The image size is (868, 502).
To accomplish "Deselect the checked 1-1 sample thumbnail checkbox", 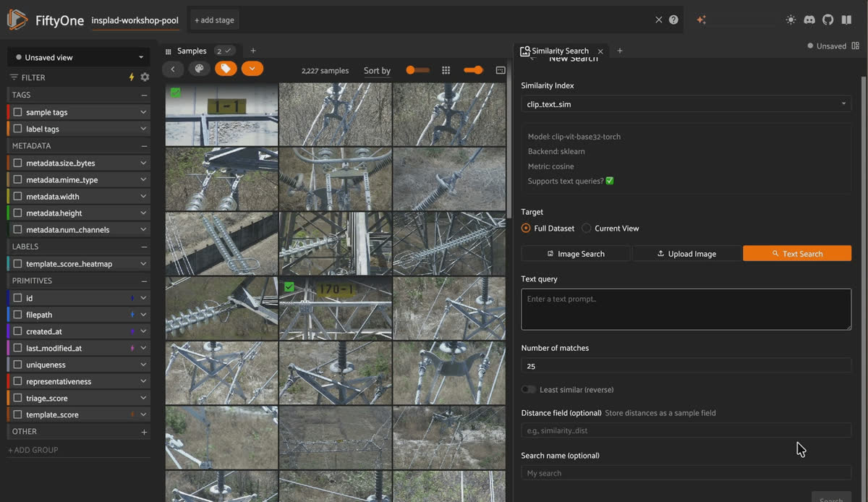I will [176, 93].
